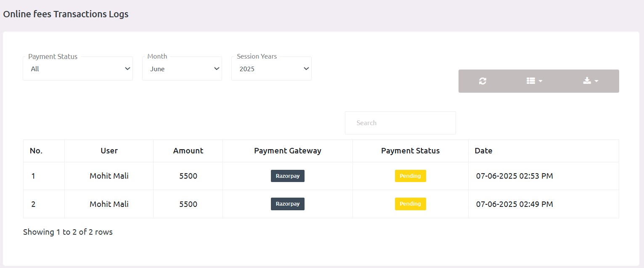Image resolution: width=644 pixels, height=268 pixels.
Task: Open the export data download icon
Action: [x=591, y=81]
